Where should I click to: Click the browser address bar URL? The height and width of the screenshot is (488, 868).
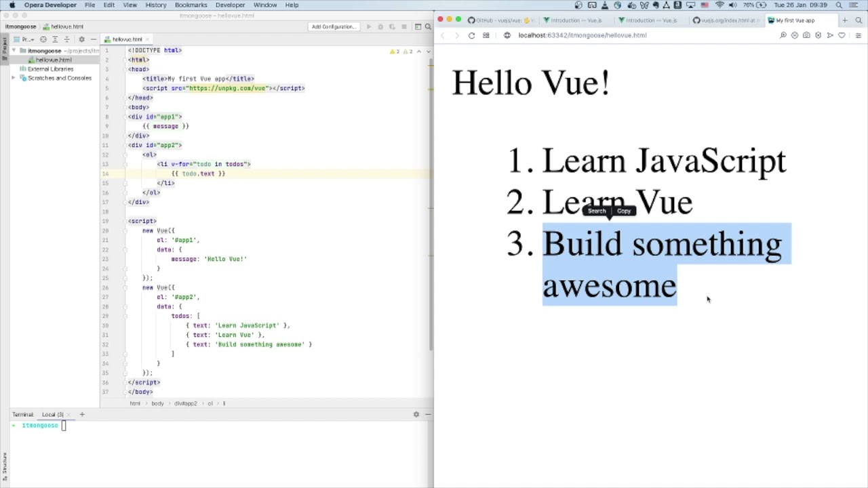(582, 35)
